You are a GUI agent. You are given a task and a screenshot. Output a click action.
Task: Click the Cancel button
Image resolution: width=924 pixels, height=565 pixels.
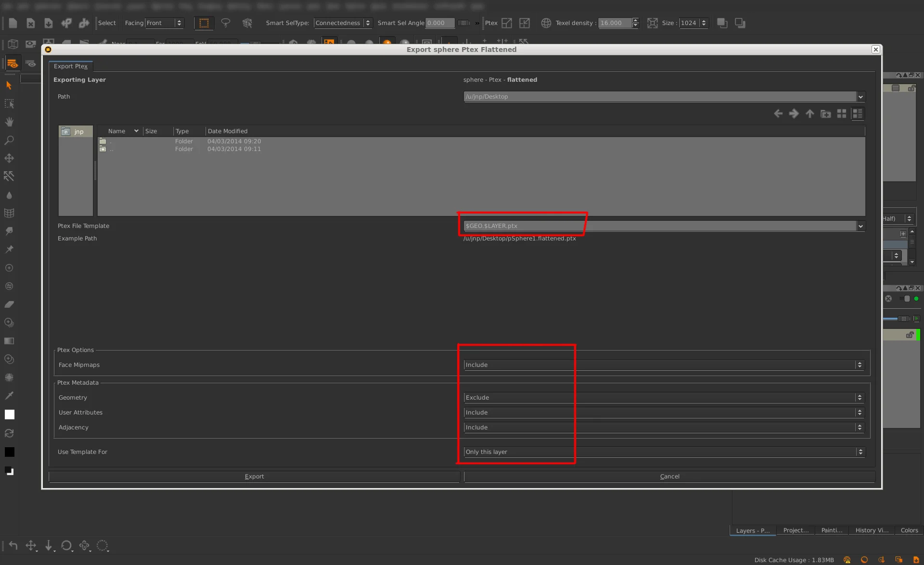pyautogui.click(x=669, y=477)
